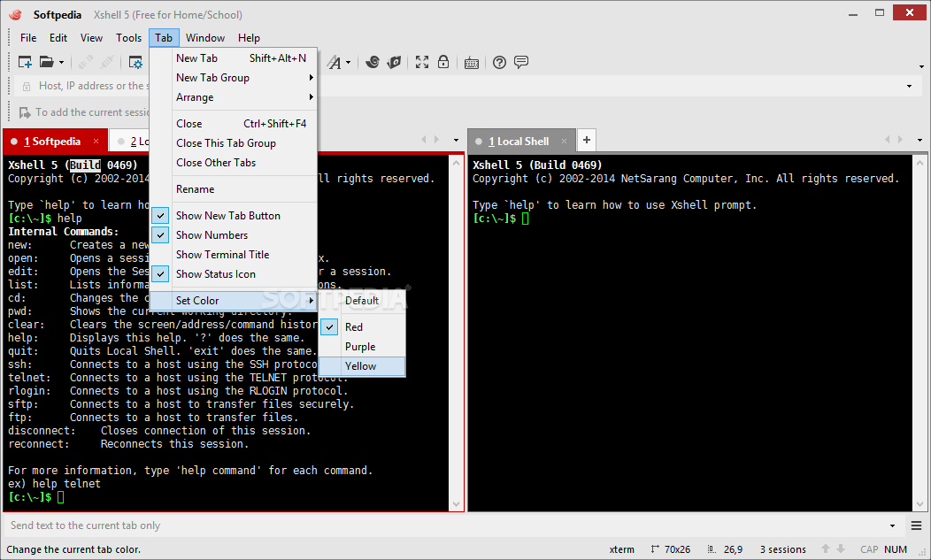Select Yellow tab color
This screenshot has height=560, width=931.
[362, 366]
